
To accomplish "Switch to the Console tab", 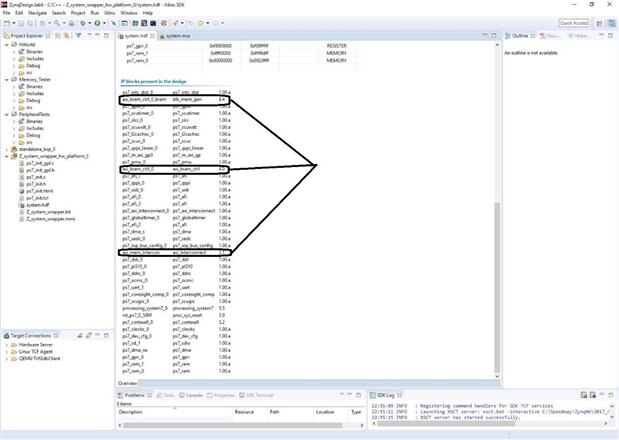I will coord(191,395).
